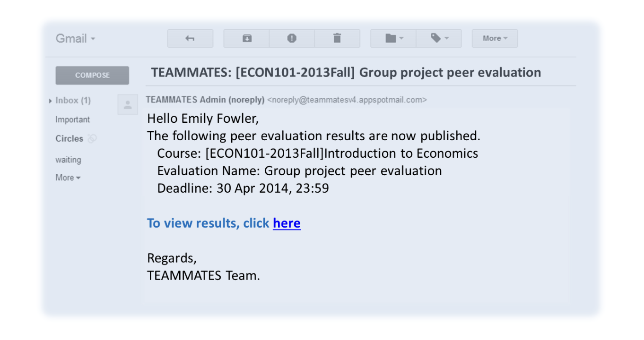Follow the 'here' link to view results
The image size is (644, 340).
pos(287,223)
